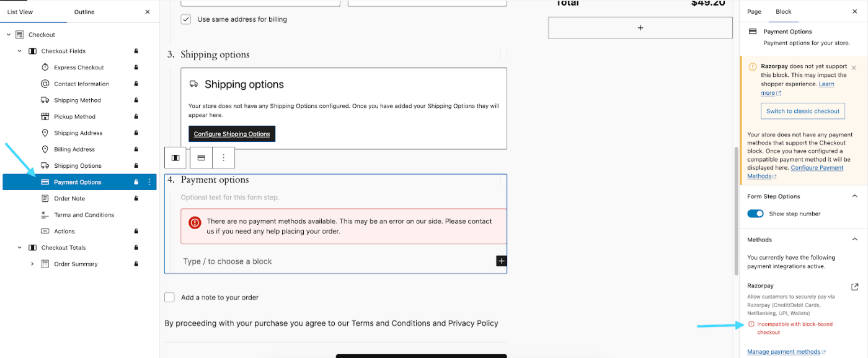The height and width of the screenshot is (358, 868).
Task: Open Payment Options block options menu
Action: click(149, 182)
